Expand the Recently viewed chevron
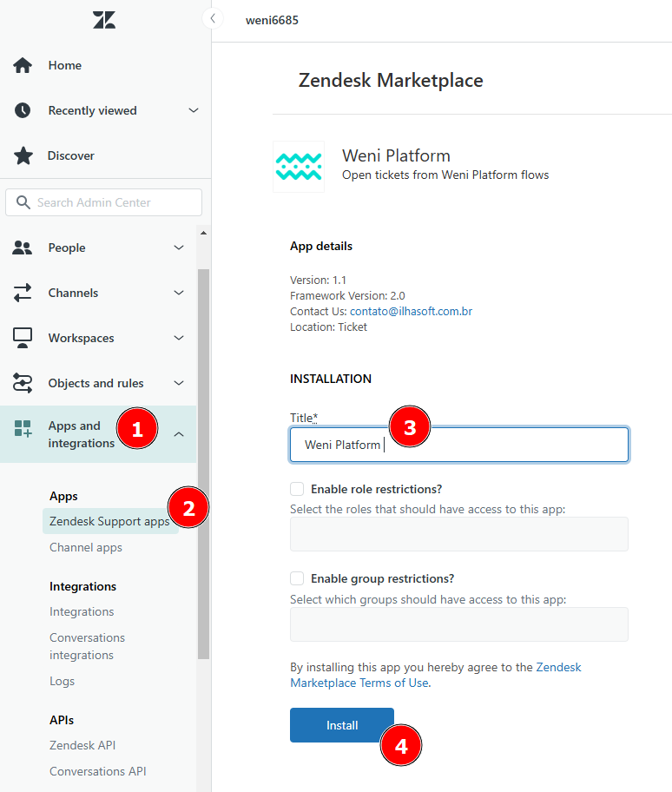 [x=194, y=110]
